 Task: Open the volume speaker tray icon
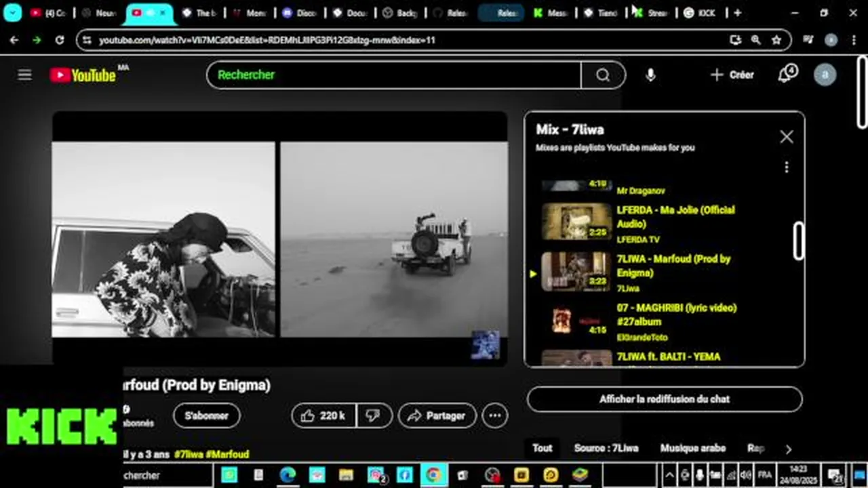click(x=746, y=474)
